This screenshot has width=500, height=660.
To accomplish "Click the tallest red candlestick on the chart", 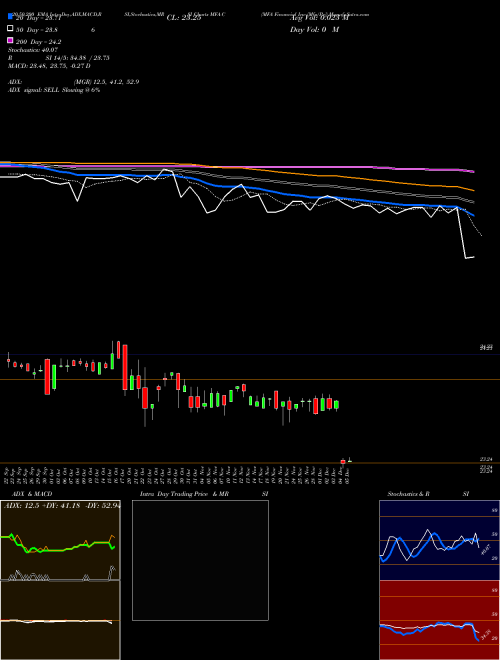I will coord(125,367).
